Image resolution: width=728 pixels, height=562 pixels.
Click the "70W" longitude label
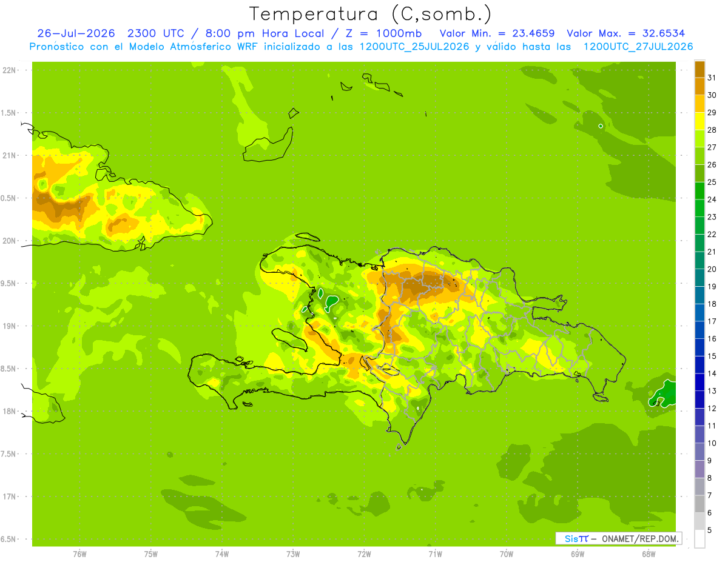click(506, 554)
